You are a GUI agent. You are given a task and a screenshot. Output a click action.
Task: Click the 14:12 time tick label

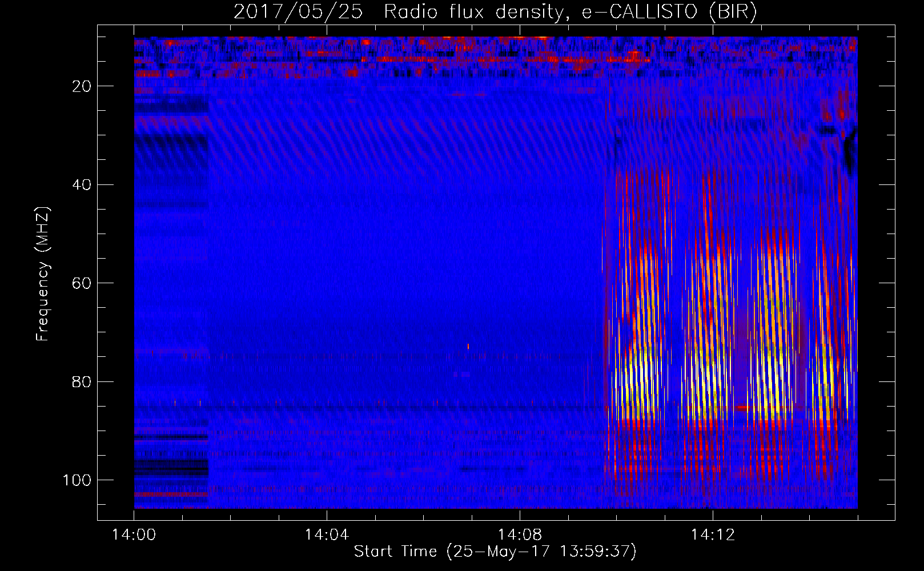[713, 534]
